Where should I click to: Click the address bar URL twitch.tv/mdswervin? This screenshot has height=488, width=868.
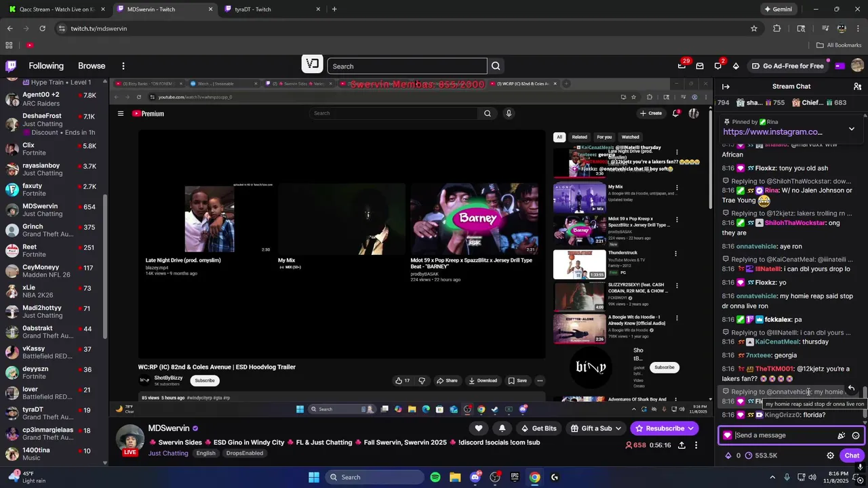point(99,28)
